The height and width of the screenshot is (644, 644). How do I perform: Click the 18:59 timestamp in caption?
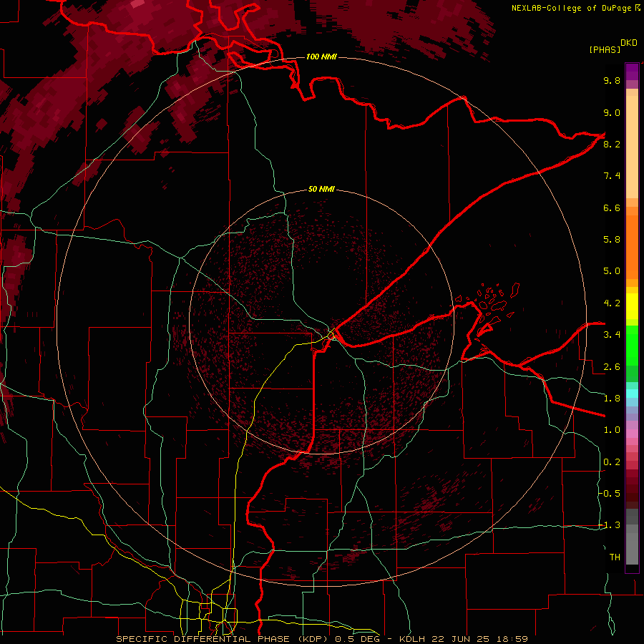[514, 639]
